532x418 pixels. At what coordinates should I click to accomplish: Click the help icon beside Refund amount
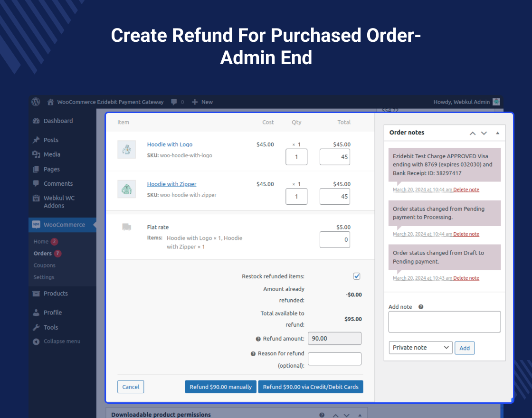point(258,339)
